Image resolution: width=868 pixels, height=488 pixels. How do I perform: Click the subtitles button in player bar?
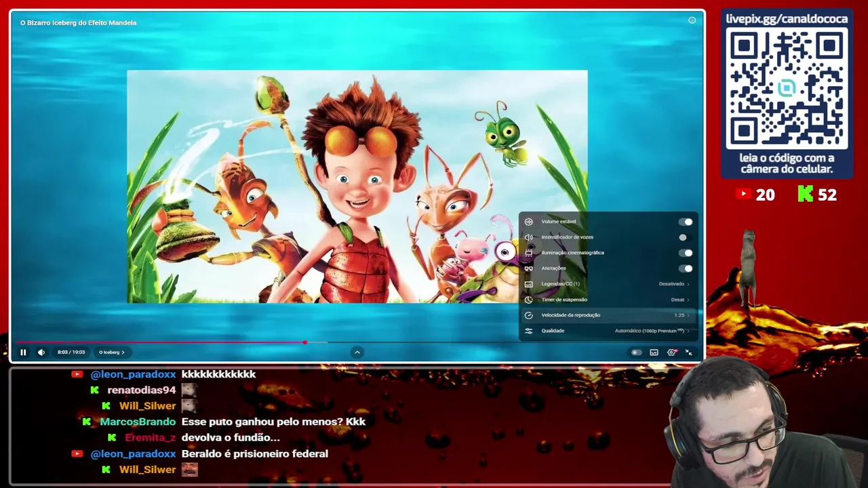click(x=654, y=352)
